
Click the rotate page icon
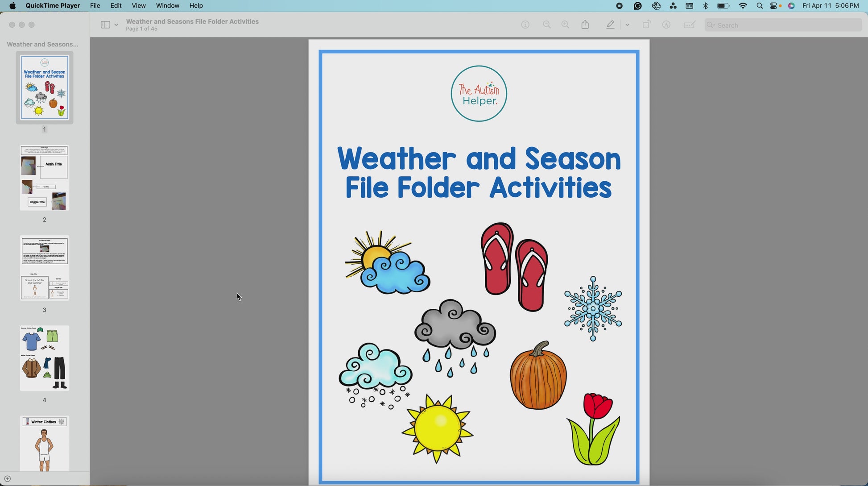(x=646, y=25)
